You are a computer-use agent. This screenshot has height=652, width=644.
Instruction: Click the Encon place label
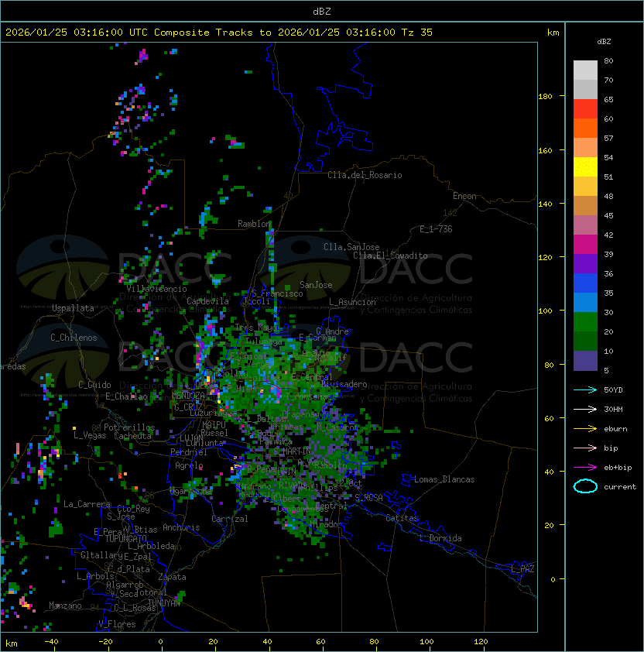pyautogui.click(x=464, y=196)
